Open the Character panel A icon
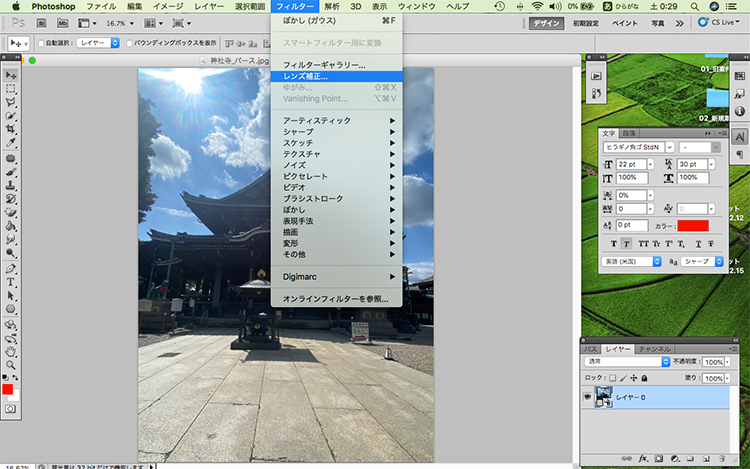 (x=739, y=137)
